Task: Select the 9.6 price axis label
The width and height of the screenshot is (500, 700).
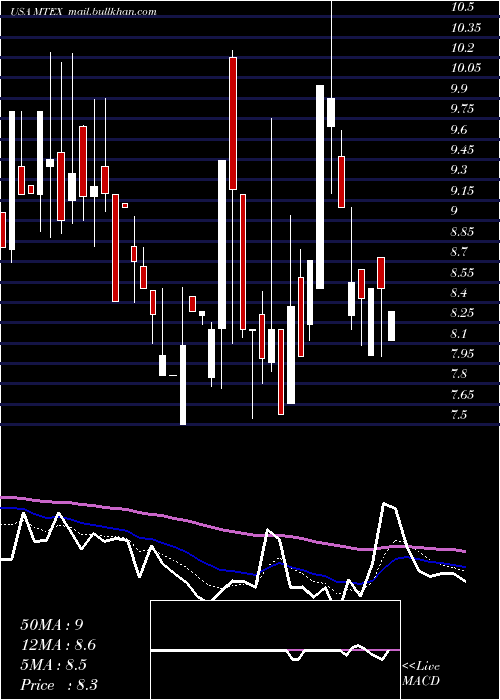Action: click(461, 129)
